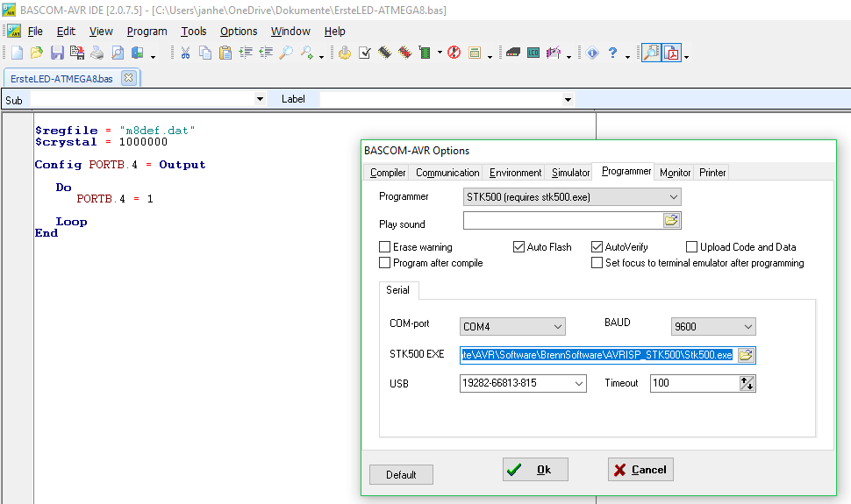The image size is (851, 504).
Task: Open the Programmer type dropdown
Action: pos(674,197)
